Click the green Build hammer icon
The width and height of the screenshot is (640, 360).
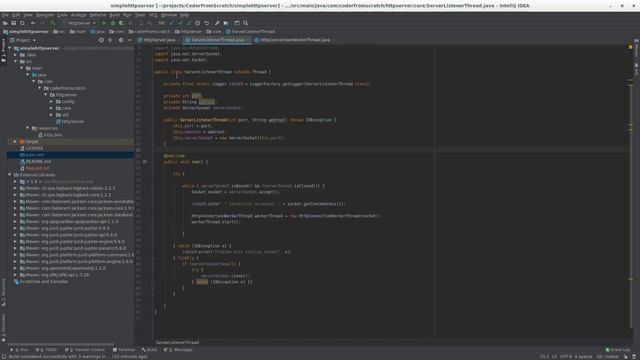coord(53,23)
